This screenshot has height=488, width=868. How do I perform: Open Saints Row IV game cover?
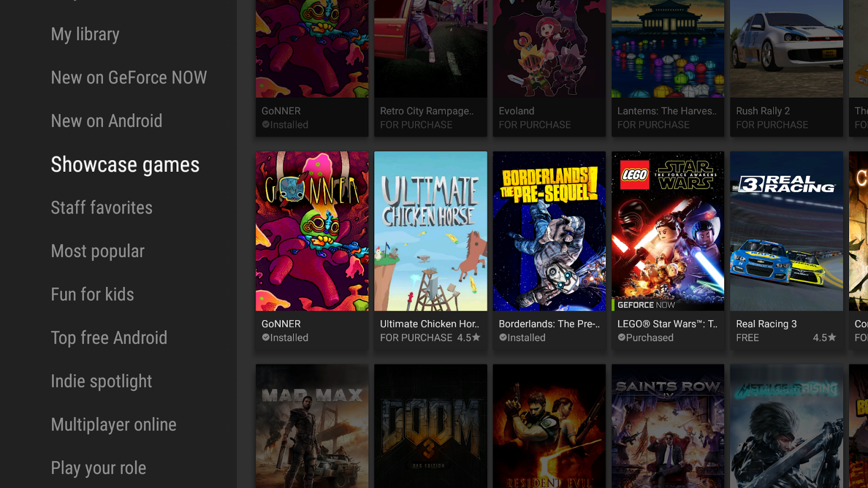[668, 426]
